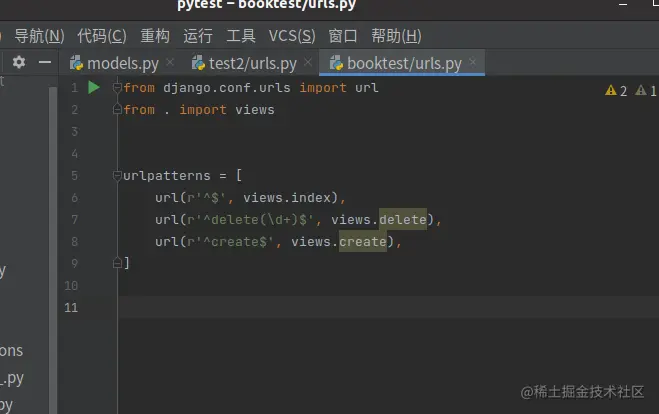The image size is (659, 414).
Task: Click 'urlpatterns' variable name
Action: point(166,175)
